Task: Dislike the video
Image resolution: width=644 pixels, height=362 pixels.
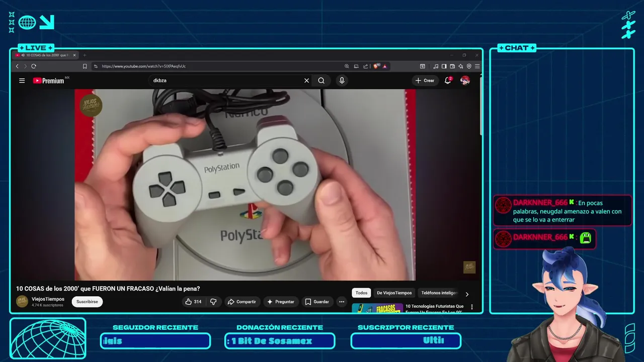Action: [x=213, y=302]
